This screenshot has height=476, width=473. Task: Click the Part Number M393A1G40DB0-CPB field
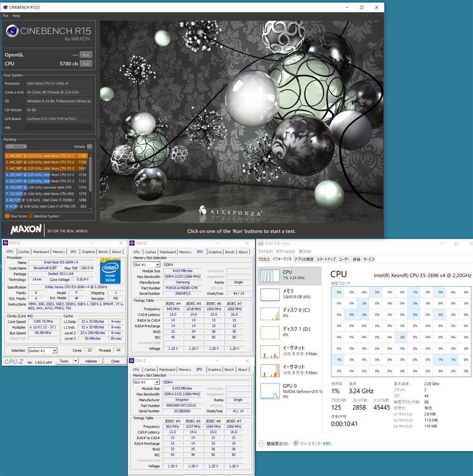pos(183,288)
